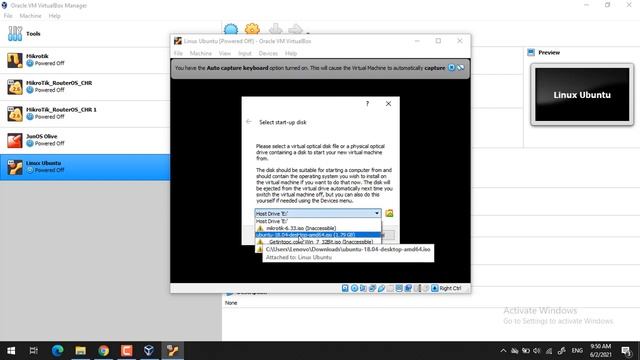Dismiss the auto capture keyboard notification
The height and width of the screenshot is (360, 640).
tap(452, 68)
